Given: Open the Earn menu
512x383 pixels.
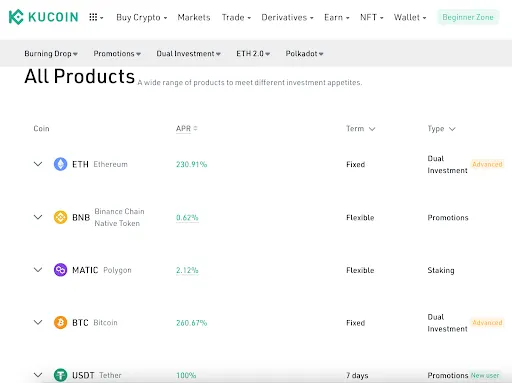Looking at the screenshot, I should coord(337,17).
